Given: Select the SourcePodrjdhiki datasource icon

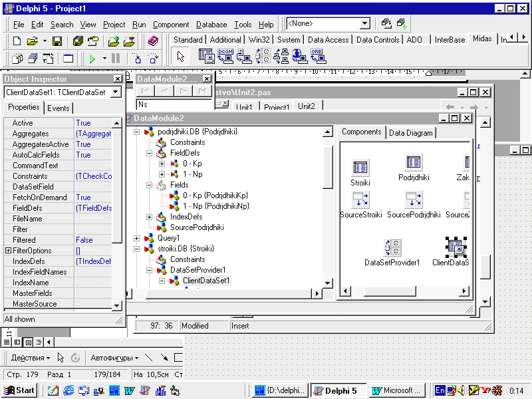Looking at the screenshot, I should 414,199.
